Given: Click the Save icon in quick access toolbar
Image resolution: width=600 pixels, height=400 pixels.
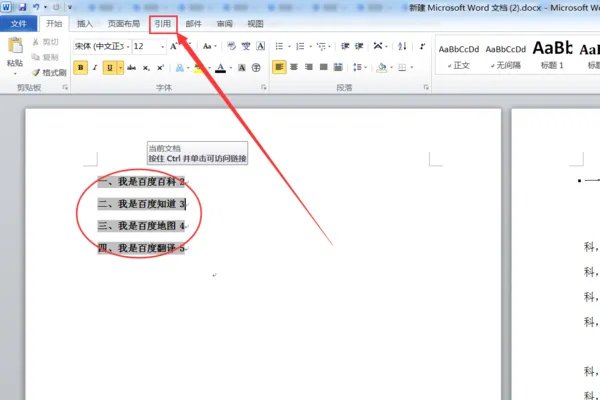Looking at the screenshot, I should (x=21, y=7).
